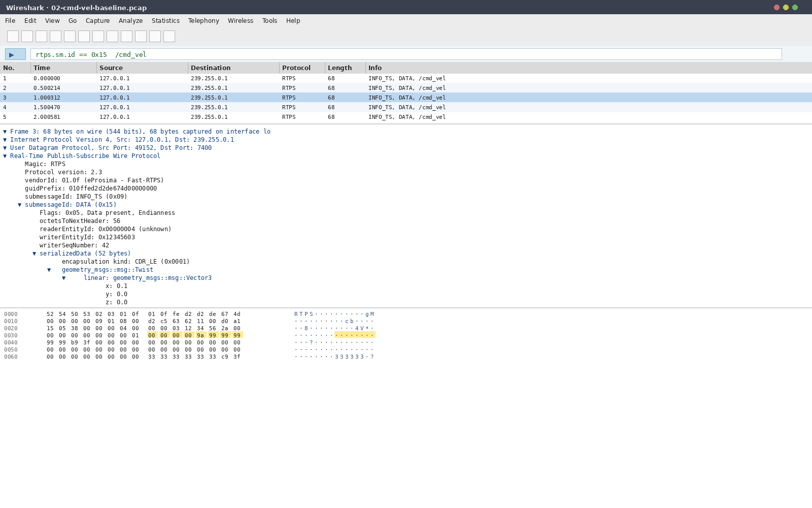This screenshot has height=508, width=812.
Task: Sort packets by the Info column
Action: 589,68
